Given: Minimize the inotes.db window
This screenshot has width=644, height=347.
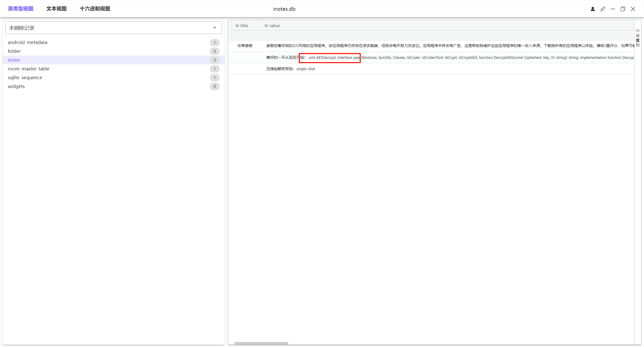Looking at the screenshot, I should [613, 9].
